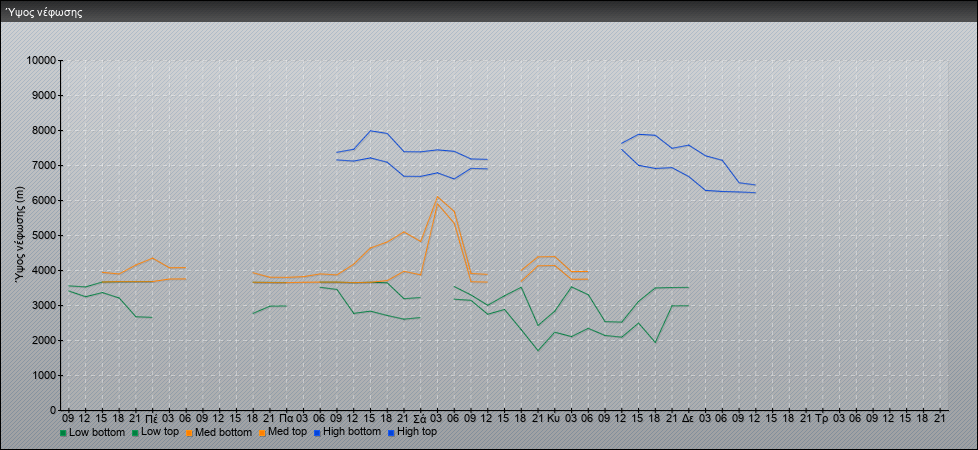Click the 8000 y-axis label
The image size is (978, 450).
coord(43,130)
